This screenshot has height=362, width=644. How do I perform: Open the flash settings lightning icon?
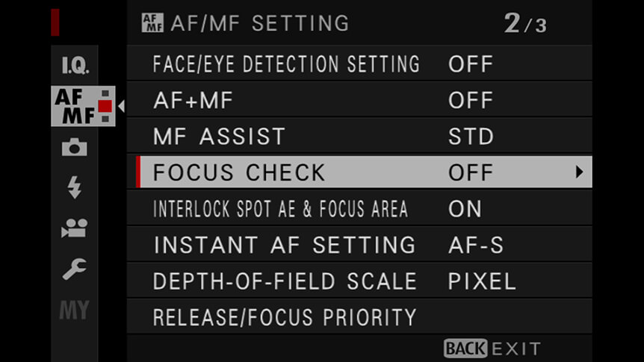[75, 187]
